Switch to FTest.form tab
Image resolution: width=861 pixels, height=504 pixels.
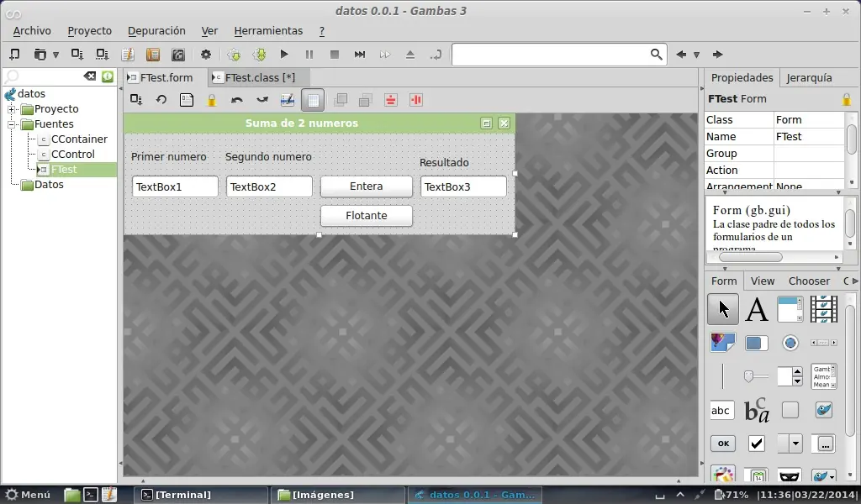[166, 78]
